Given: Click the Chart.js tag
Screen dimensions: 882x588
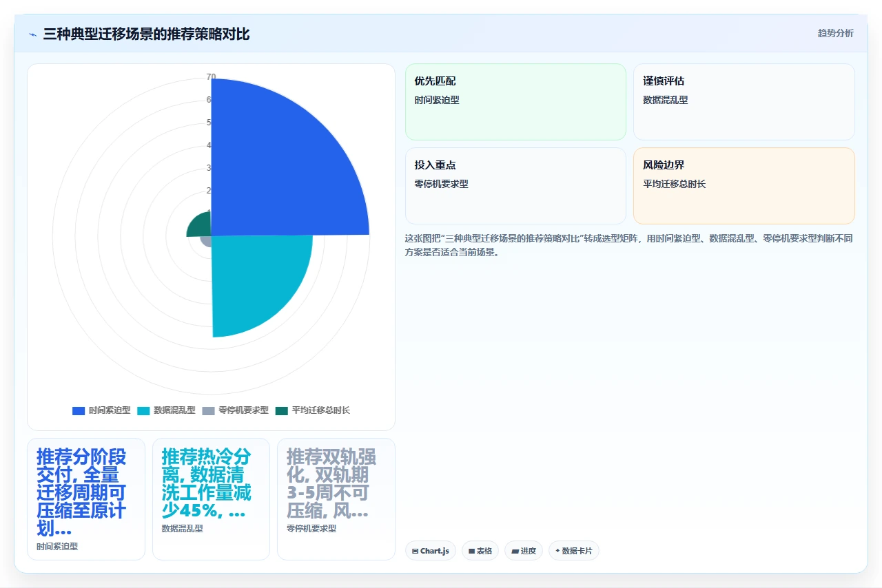Looking at the screenshot, I should (x=431, y=551).
